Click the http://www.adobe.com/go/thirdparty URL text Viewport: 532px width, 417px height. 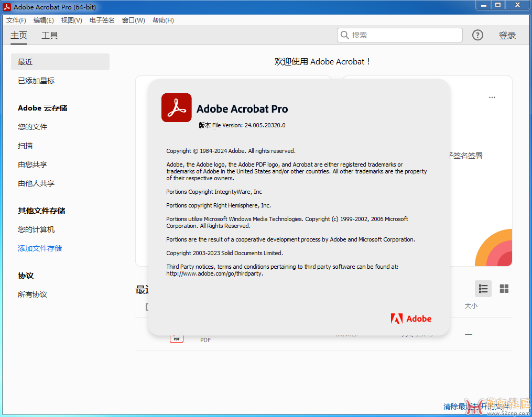(x=215, y=273)
